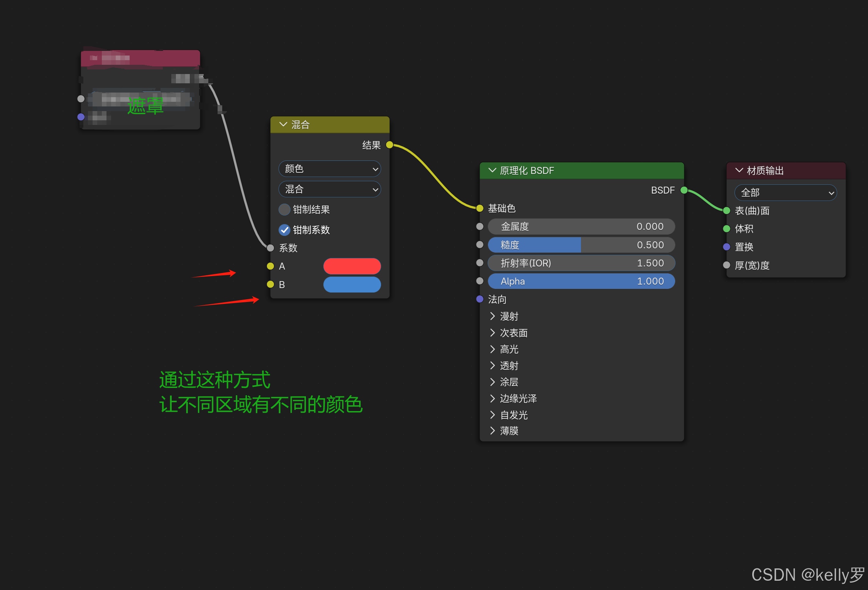Click the green BSDF output socket
This screenshot has width=868, height=590.
click(684, 190)
